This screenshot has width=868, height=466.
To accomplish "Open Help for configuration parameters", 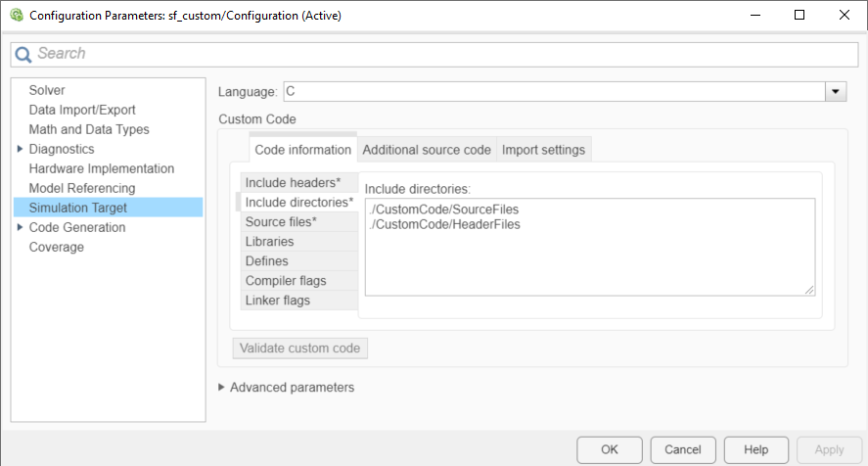I will pyautogui.click(x=755, y=449).
